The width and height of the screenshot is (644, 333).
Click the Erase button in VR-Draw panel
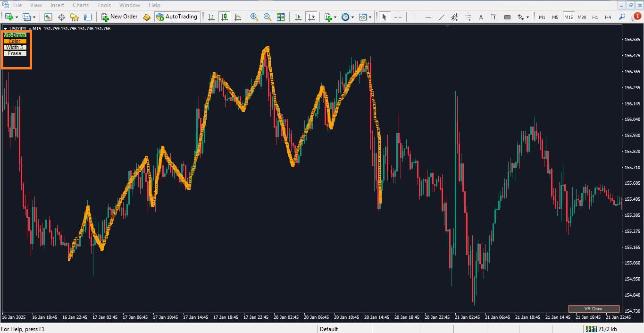(x=15, y=53)
